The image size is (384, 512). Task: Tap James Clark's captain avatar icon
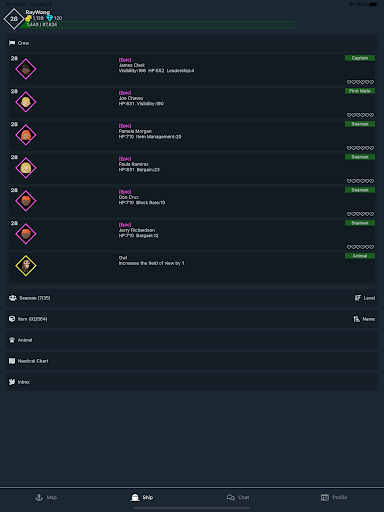point(26,69)
